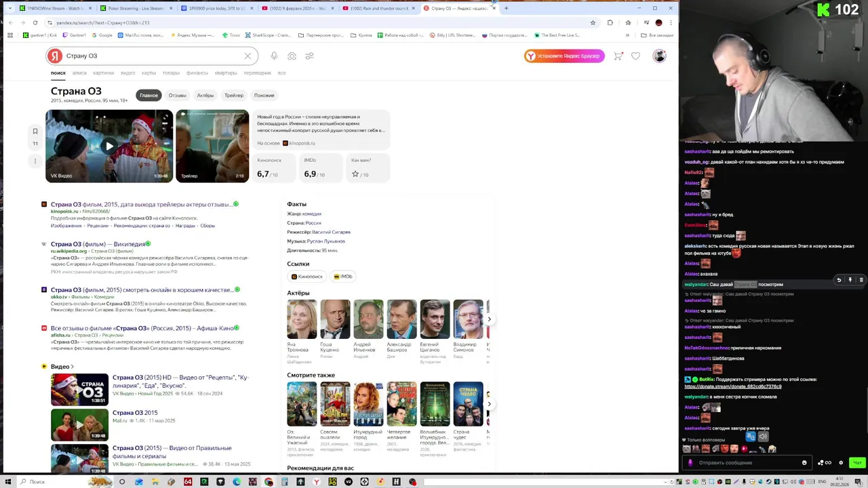Open the donate.stream link in chat

coord(732,386)
